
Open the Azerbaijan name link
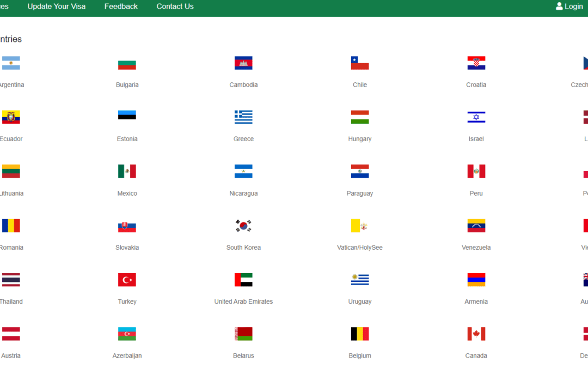127,355
